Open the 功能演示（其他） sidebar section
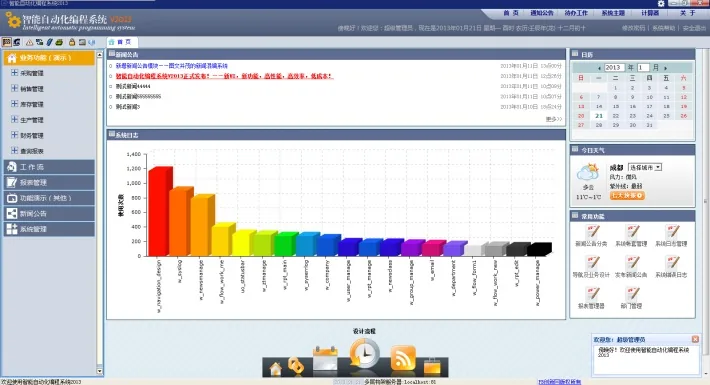Image resolution: width=710 pixels, height=385 pixels. (x=49, y=198)
